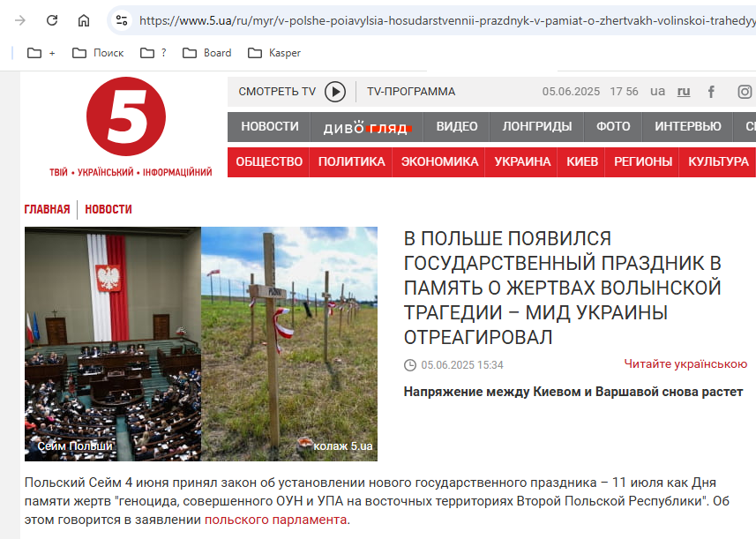Select УКРАИНА category
The image size is (756, 539).
pos(522,162)
